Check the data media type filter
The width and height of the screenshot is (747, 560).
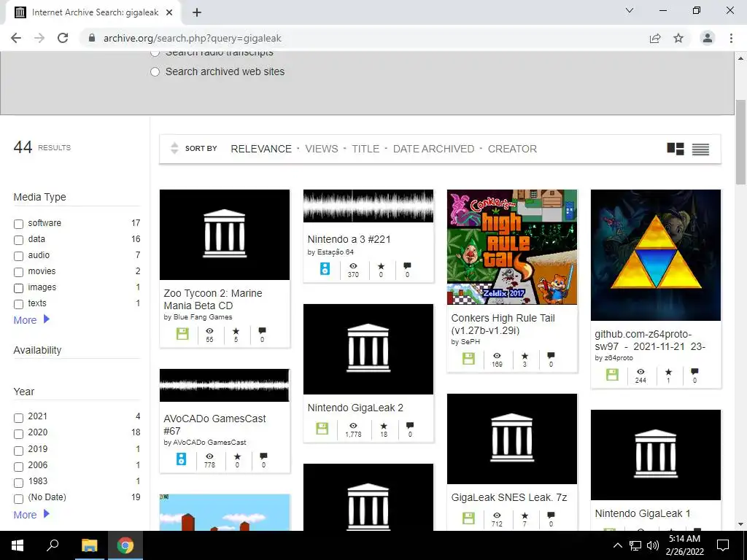pyautogui.click(x=18, y=240)
